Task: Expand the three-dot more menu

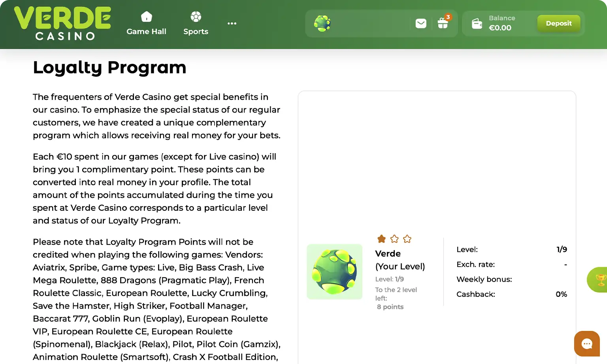Action: tap(232, 23)
